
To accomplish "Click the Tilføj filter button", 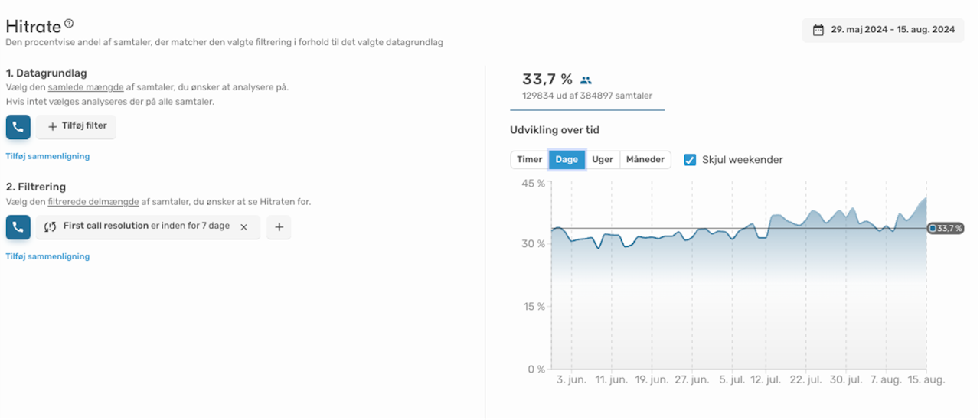I will point(77,127).
